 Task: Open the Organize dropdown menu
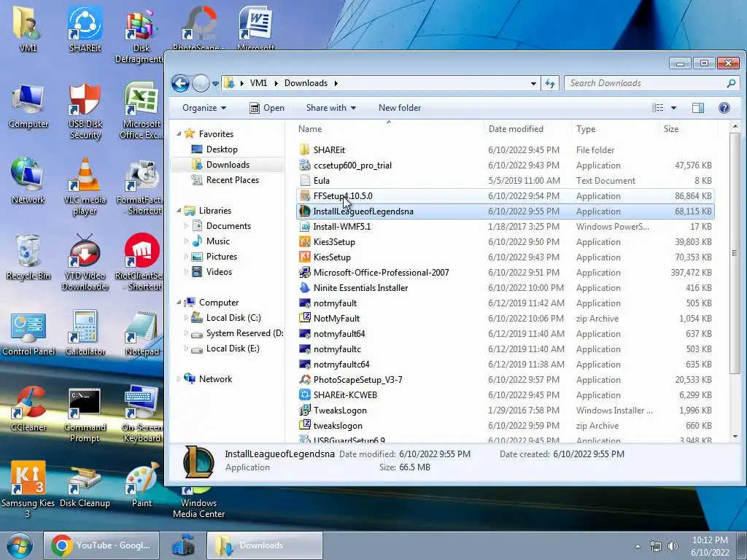pyautogui.click(x=204, y=108)
